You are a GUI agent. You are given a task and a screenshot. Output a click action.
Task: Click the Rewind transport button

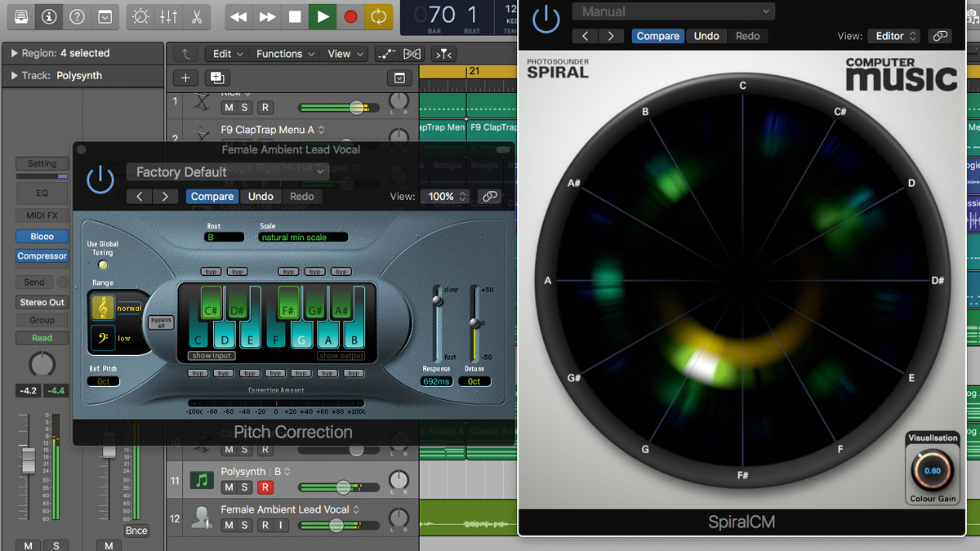coord(238,16)
